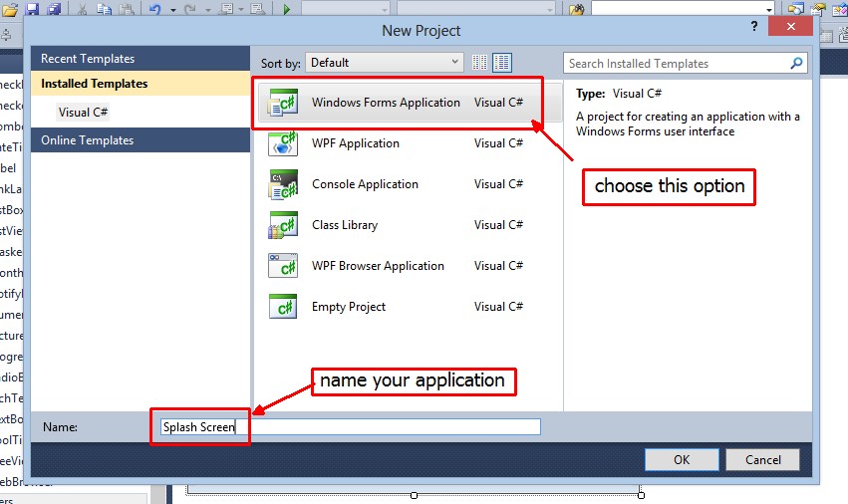848x504 pixels.
Task: Select Visual C# template category
Action: (84, 112)
